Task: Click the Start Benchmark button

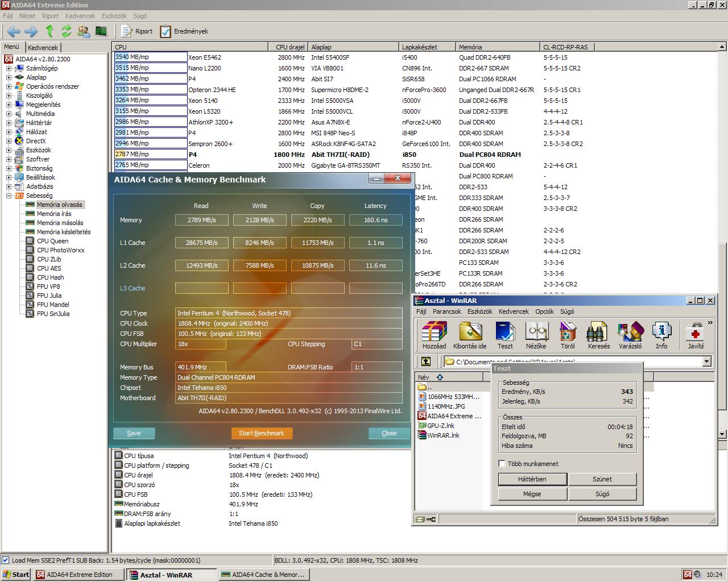Action: [262, 433]
